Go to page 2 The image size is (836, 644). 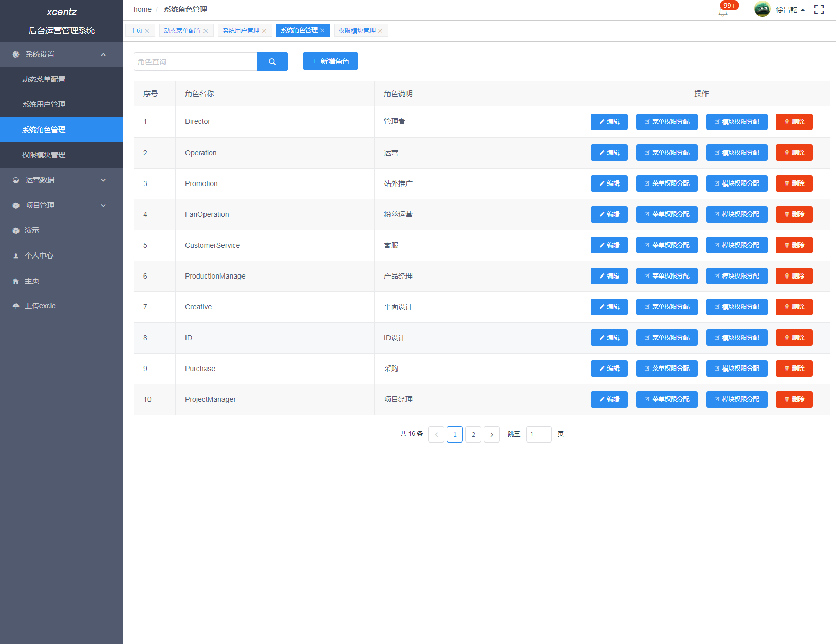(473, 434)
